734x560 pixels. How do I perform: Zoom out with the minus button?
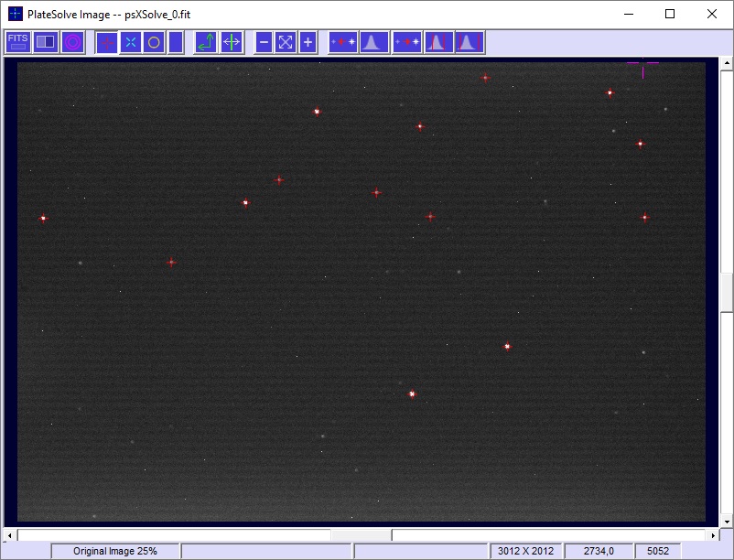coord(264,42)
